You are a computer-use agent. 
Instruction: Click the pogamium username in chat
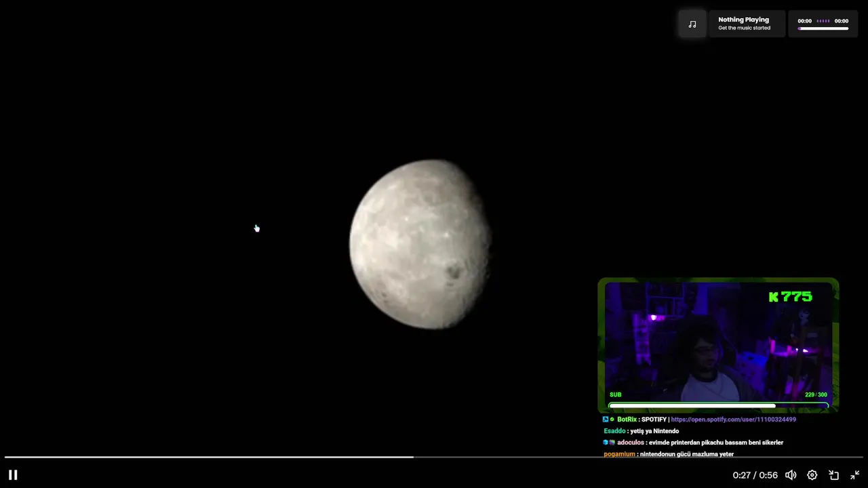click(619, 454)
